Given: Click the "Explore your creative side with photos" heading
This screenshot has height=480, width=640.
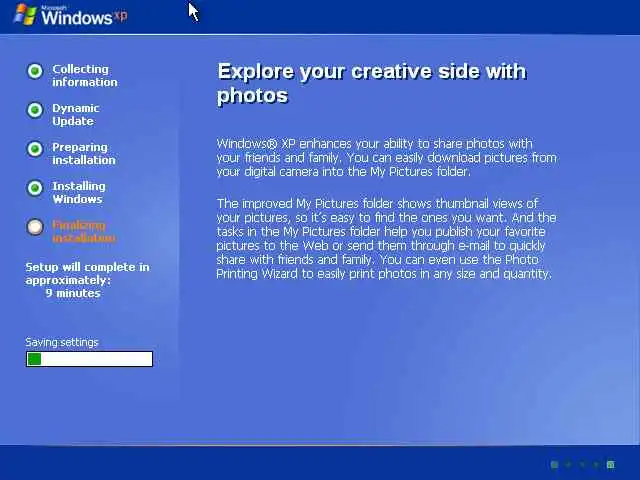Looking at the screenshot, I should coord(372,83).
